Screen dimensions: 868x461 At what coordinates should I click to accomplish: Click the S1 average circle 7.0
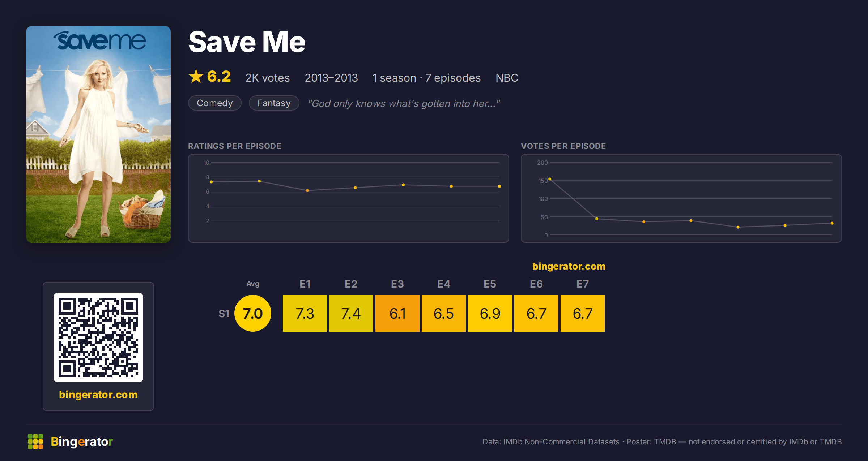(253, 313)
